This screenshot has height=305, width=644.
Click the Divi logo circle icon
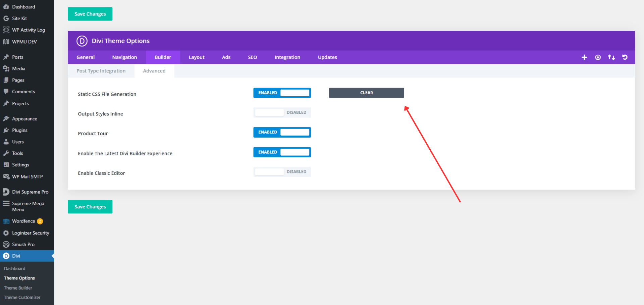tap(82, 41)
